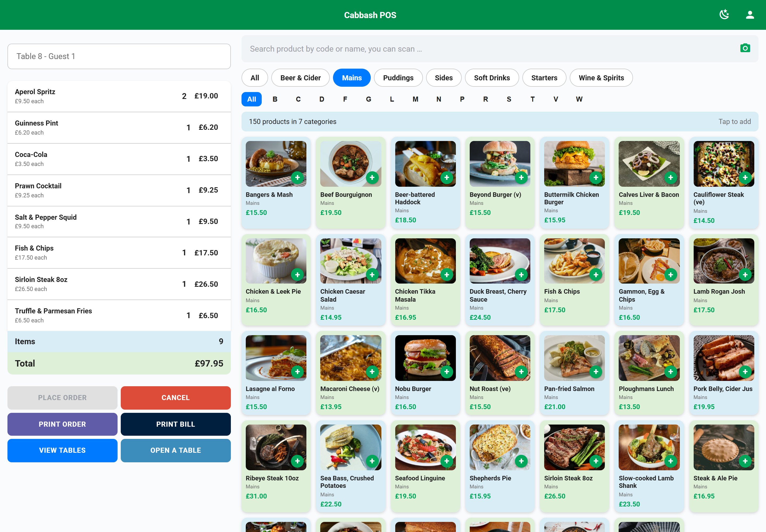Select the Beer & Cider category tab
Screen dimensions: 766x532
tap(300, 78)
